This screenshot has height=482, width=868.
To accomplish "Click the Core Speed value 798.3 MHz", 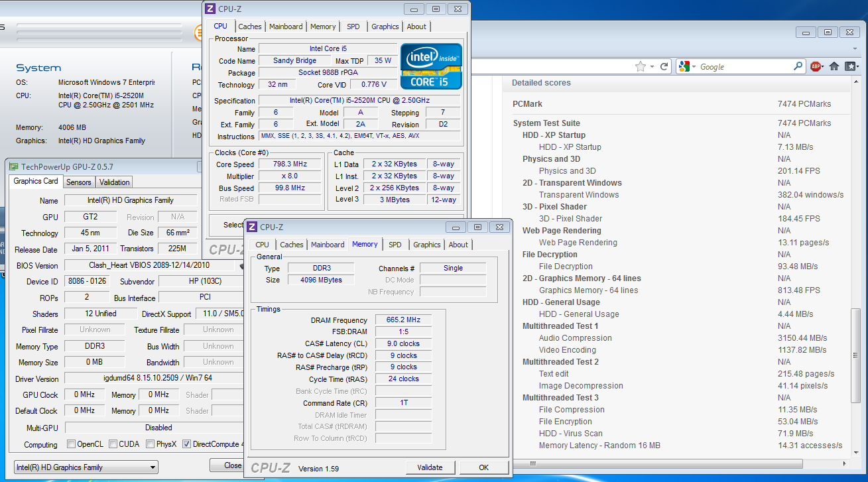I will pyautogui.click(x=290, y=164).
